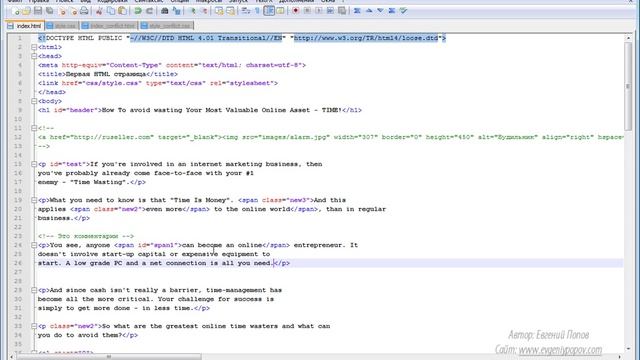Collapse the <body> block on line 8
The image size is (640, 360).
click(34, 101)
